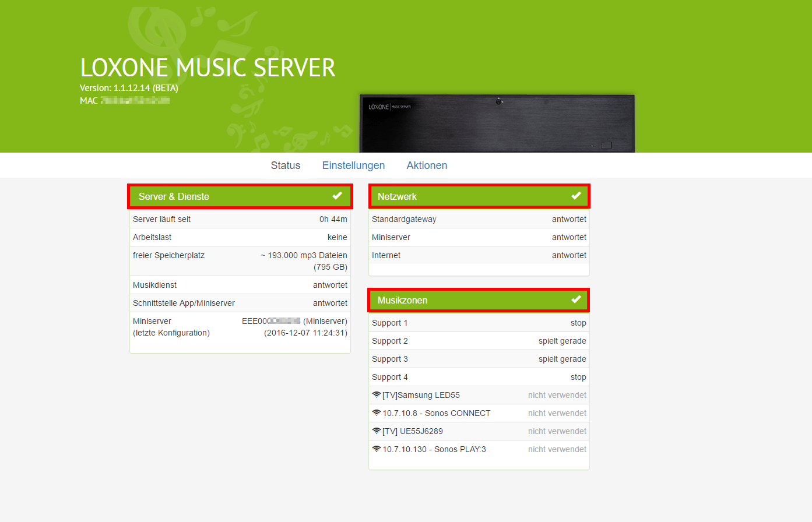Click the checkmark icon on Server & Dienste header
Screen dimensions: 812x522
coord(337,196)
